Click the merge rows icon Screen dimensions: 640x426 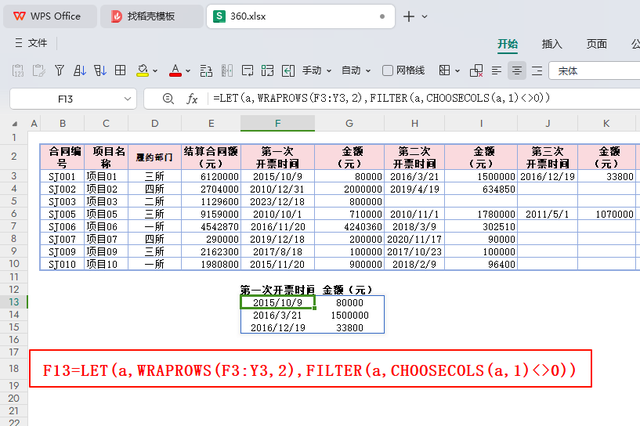(x=206, y=71)
